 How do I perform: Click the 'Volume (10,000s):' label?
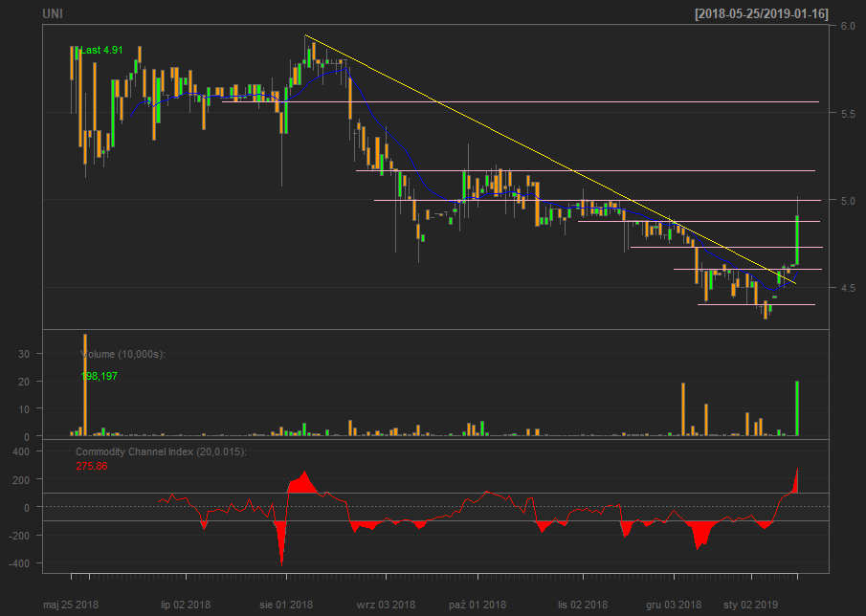(122, 354)
